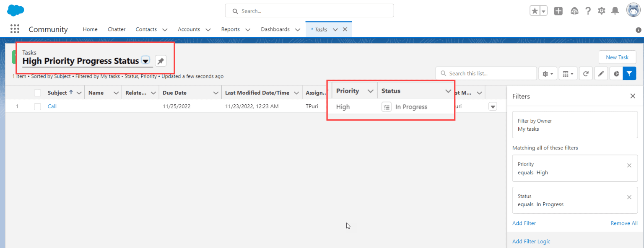
Task: Click the Favorites star icon
Action: coord(535,10)
